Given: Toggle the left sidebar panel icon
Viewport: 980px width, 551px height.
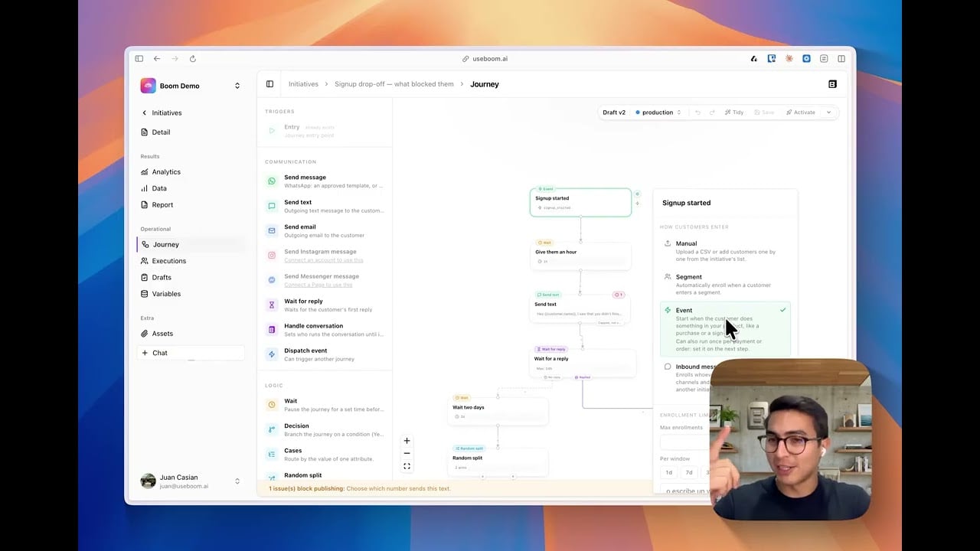Looking at the screenshot, I should tap(269, 84).
